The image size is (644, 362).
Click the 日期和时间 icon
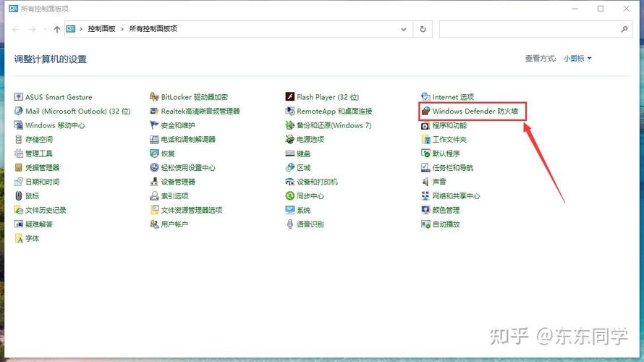(x=19, y=182)
